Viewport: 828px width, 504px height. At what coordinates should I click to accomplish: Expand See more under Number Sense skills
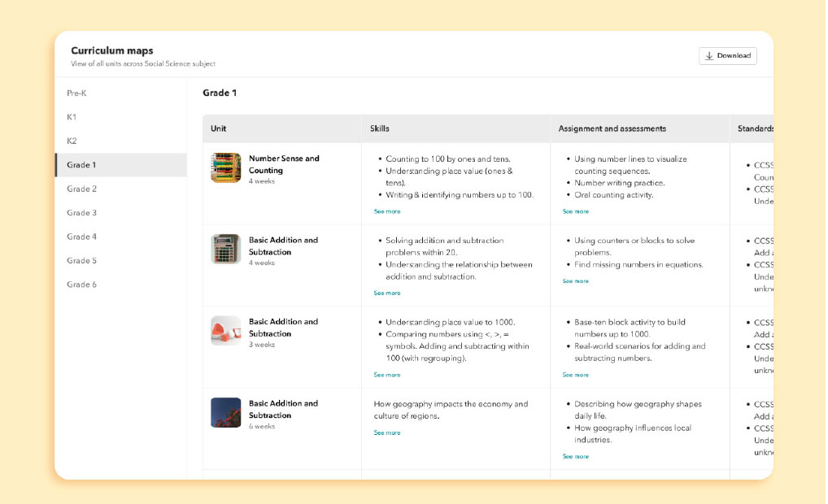click(387, 211)
